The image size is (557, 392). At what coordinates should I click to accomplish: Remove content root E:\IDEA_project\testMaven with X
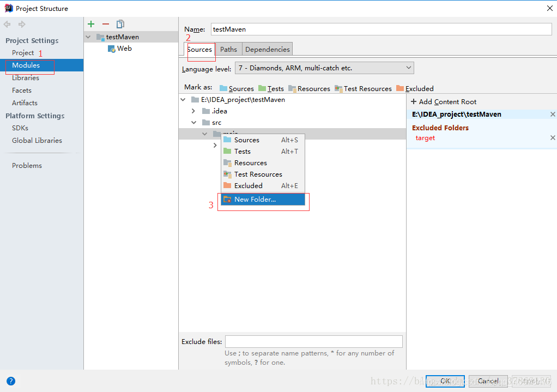pyautogui.click(x=553, y=114)
